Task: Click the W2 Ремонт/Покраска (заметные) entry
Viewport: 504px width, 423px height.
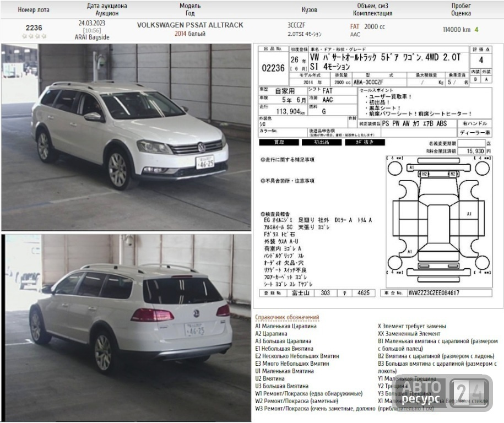Action: coord(297,401)
